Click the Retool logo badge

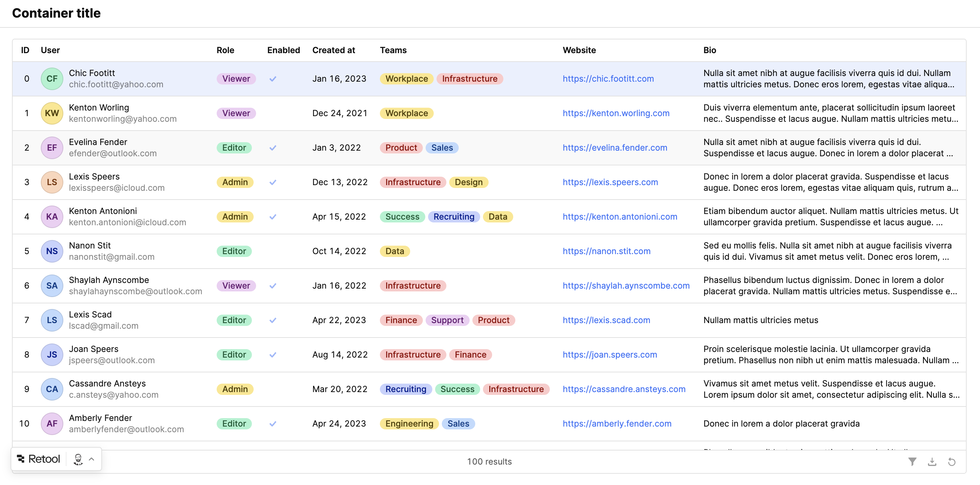39,459
